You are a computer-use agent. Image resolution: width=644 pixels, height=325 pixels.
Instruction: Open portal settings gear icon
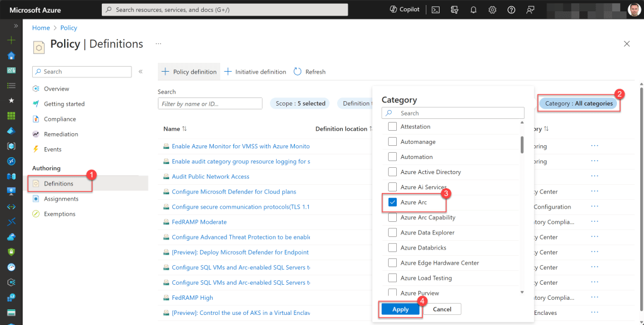pyautogui.click(x=492, y=9)
